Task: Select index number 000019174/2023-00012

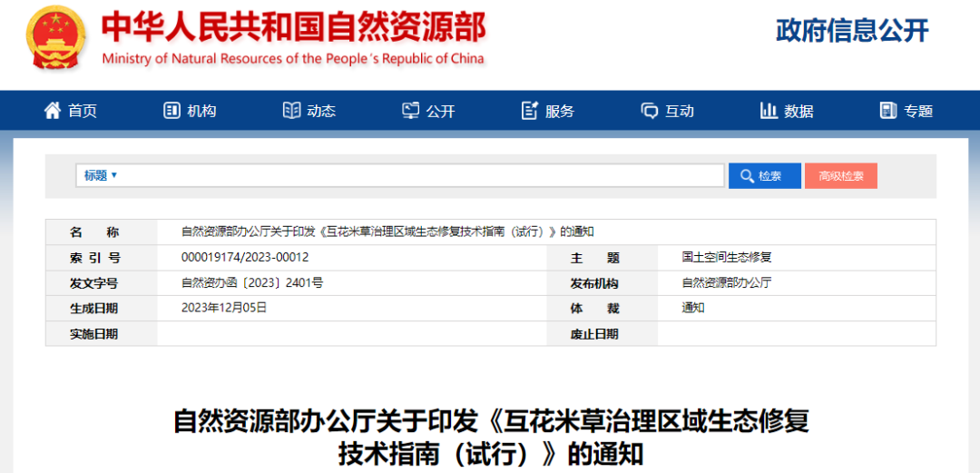Action: [245, 257]
